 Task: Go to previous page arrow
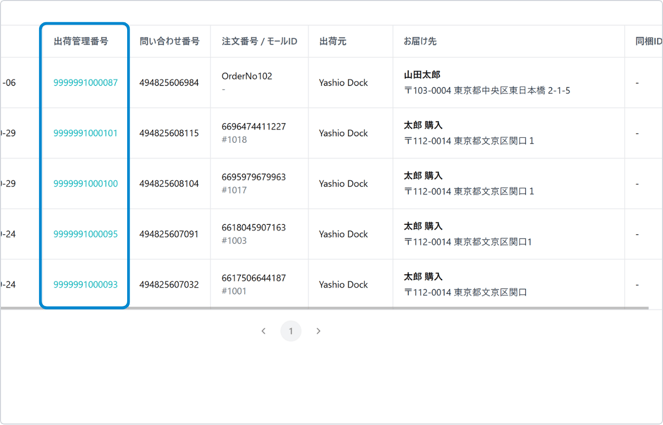click(x=263, y=331)
